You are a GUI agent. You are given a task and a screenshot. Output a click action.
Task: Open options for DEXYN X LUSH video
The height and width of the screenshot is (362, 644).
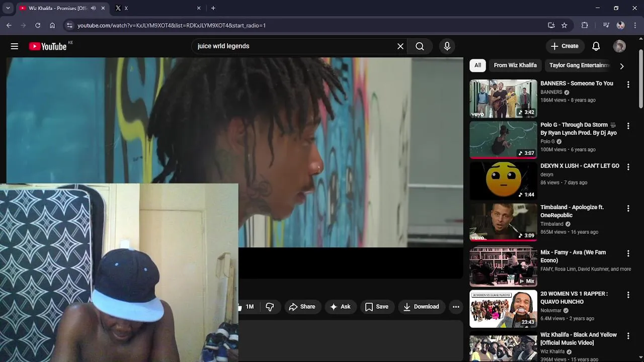pos(628,167)
